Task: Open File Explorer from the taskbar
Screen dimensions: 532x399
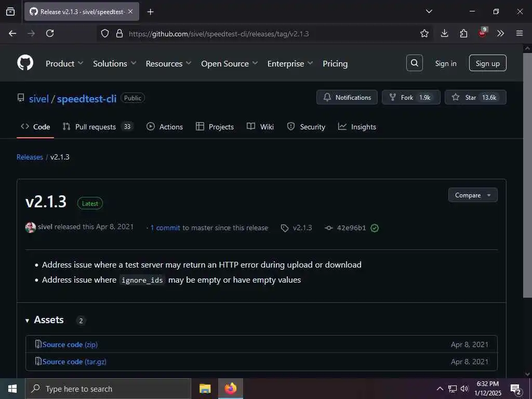Action: (205, 389)
